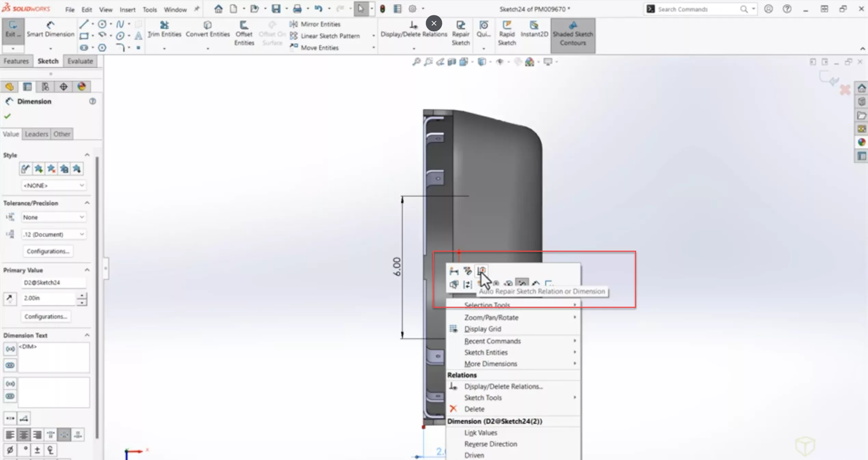Select the Sketch tab in ribbon
Viewport: 868px width, 460px height.
48,60
